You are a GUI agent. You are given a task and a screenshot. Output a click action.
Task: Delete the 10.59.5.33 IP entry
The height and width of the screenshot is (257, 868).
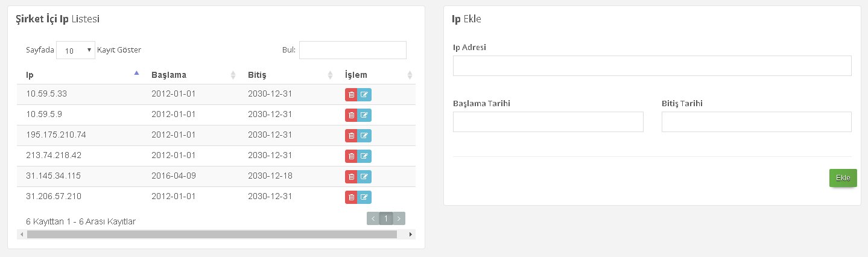pos(351,95)
